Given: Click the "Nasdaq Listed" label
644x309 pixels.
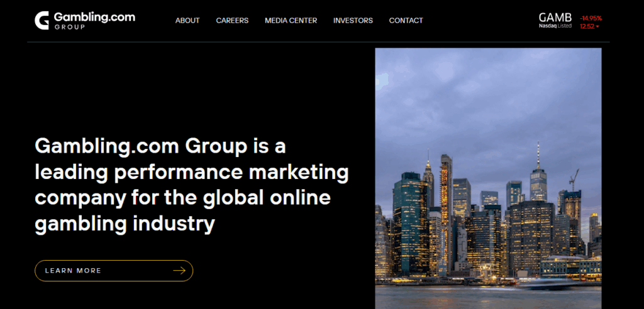Looking at the screenshot, I should tap(555, 26).
